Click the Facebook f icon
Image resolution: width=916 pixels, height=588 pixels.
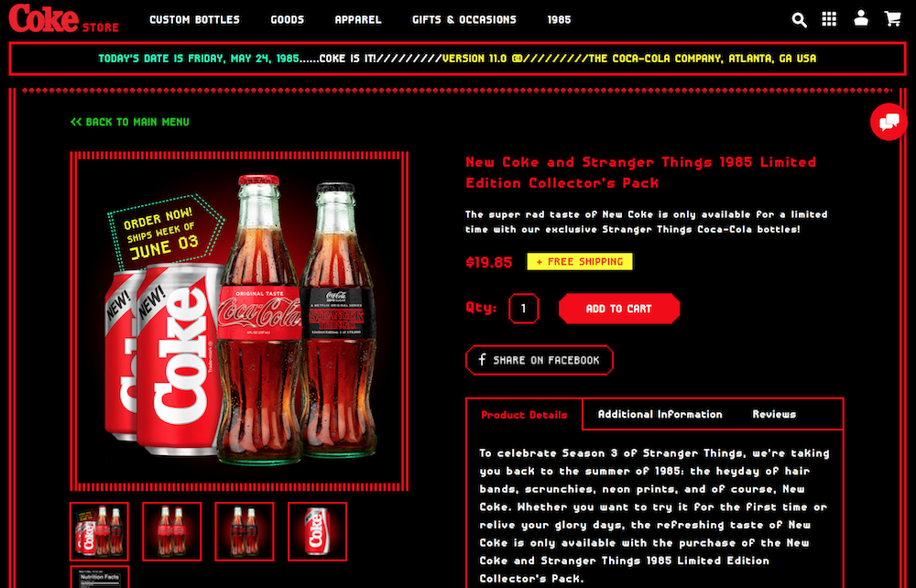pyautogui.click(x=482, y=360)
